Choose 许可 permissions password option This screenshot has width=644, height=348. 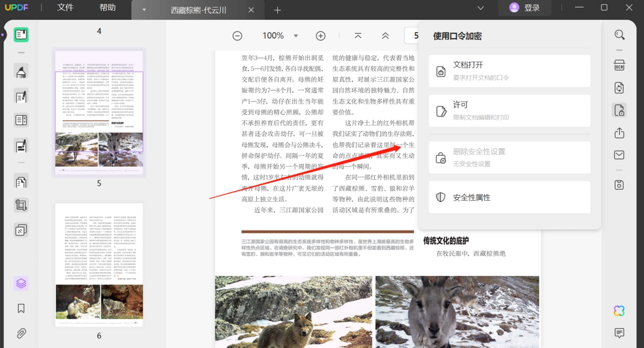pos(509,111)
